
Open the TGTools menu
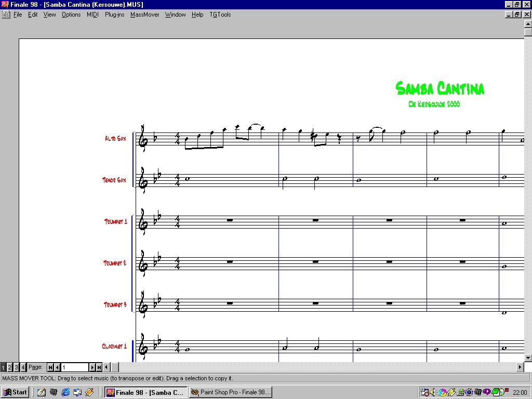220,15
